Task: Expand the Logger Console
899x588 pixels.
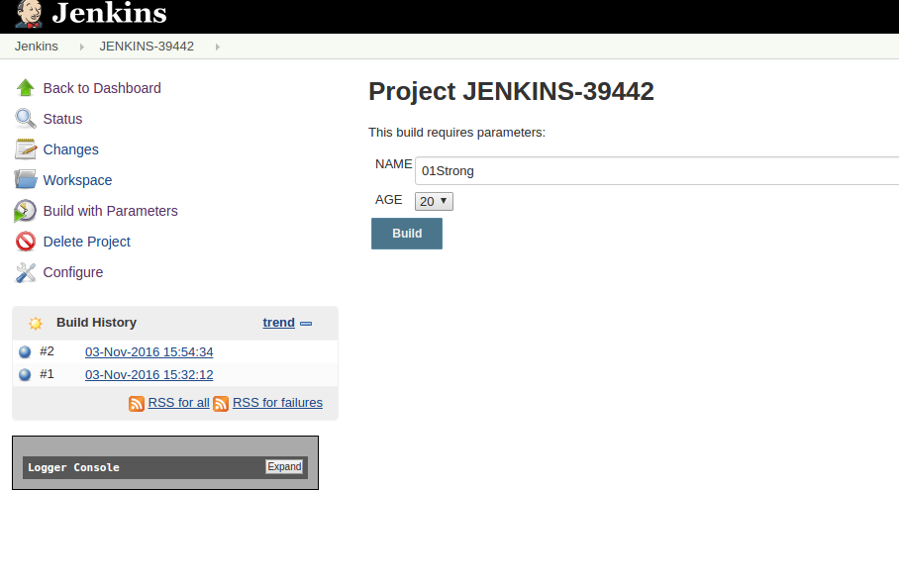Action: [x=284, y=466]
